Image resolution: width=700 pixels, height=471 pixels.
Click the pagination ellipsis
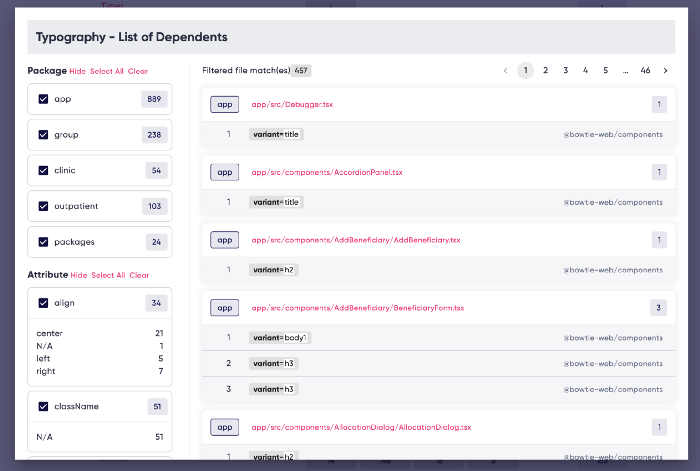(x=625, y=71)
